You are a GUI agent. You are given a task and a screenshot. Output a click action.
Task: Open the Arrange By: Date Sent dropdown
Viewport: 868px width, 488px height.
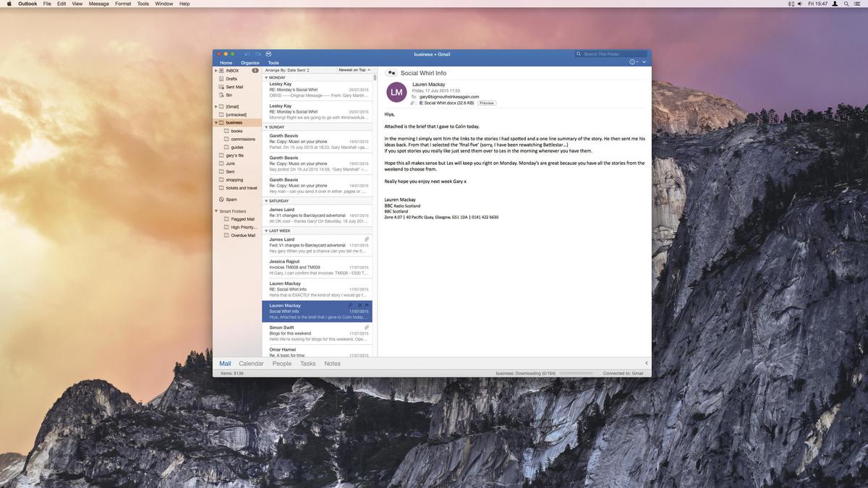(287, 70)
